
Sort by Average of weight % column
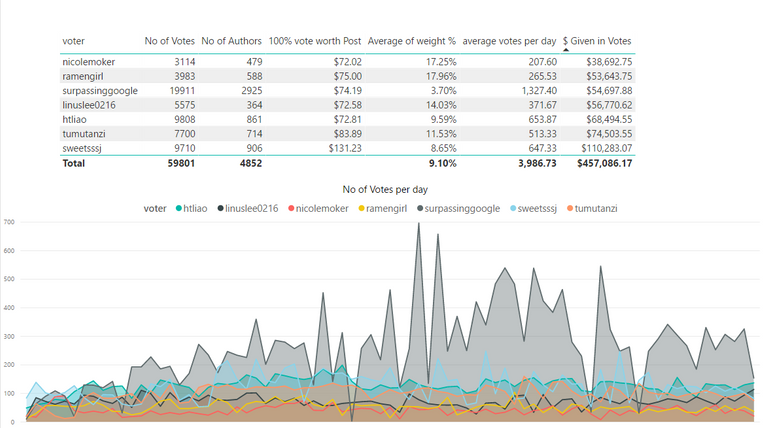(411, 41)
